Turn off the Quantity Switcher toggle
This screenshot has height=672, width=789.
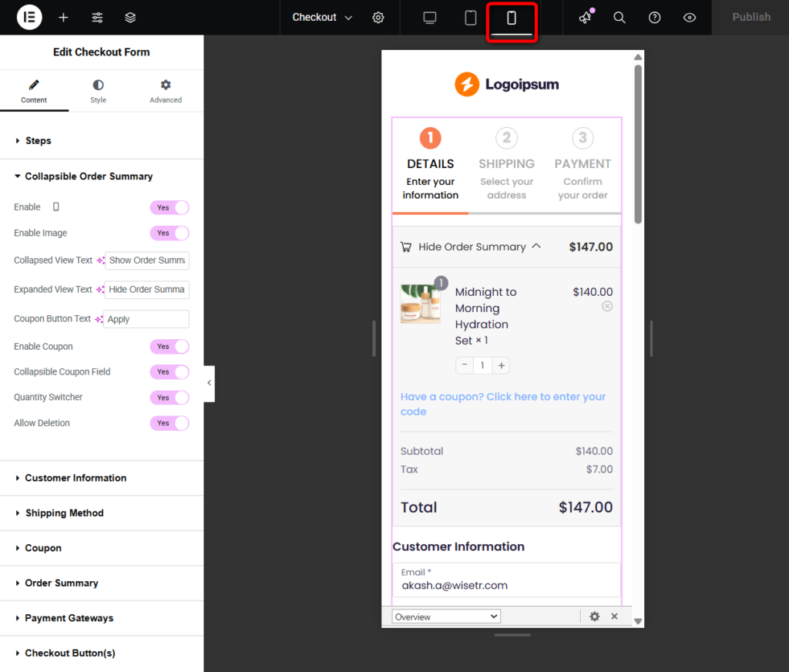(170, 397)
